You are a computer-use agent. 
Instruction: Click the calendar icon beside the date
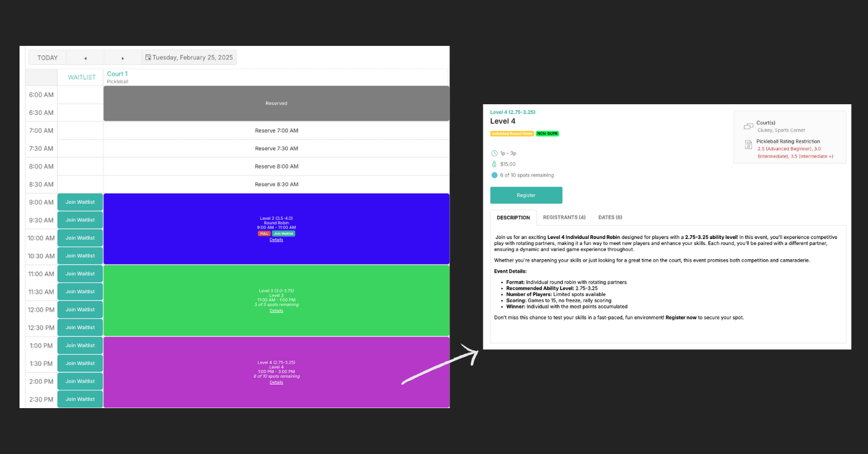[148, 58]
